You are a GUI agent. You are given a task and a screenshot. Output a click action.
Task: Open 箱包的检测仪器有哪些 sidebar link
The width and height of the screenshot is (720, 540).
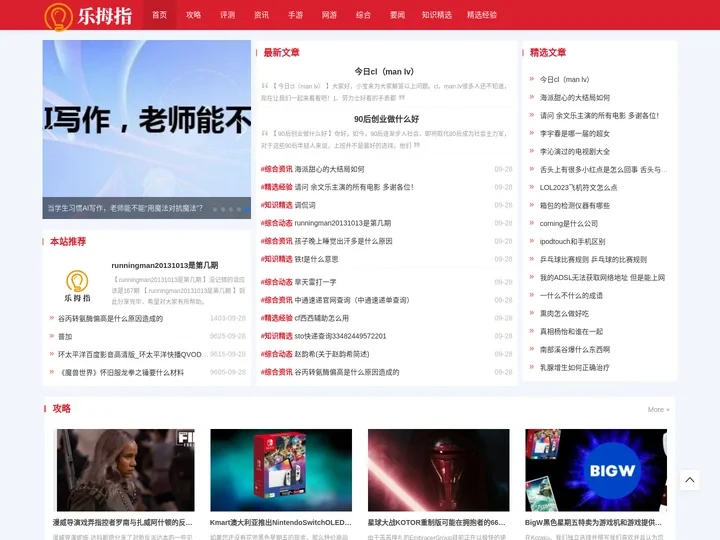574,205
